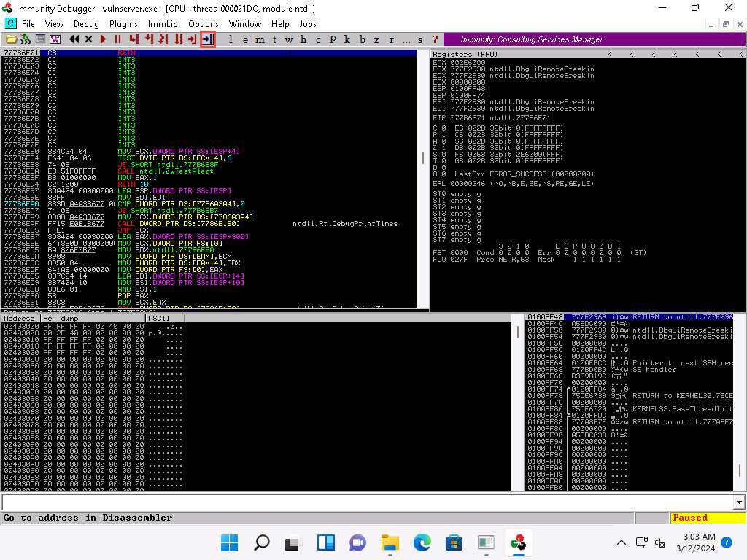Click the Open file folder icon

tap(12, 39)
